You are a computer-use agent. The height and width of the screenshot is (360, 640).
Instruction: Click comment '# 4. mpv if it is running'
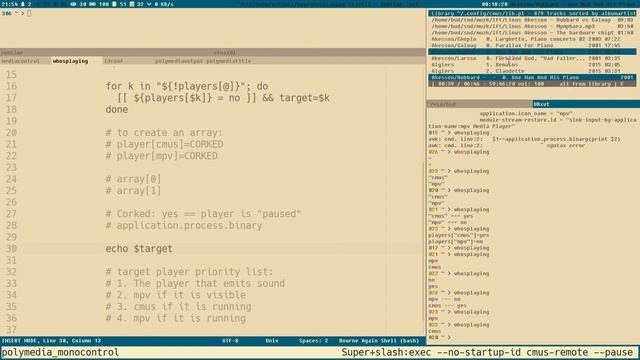176,318
